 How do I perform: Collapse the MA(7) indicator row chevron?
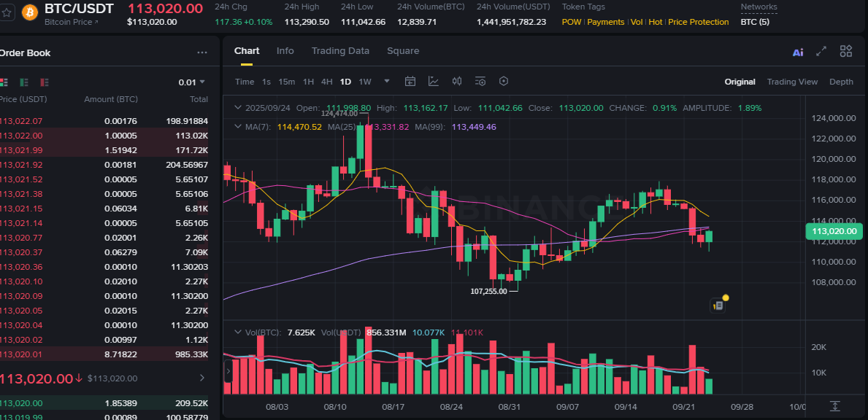[237, 126]
